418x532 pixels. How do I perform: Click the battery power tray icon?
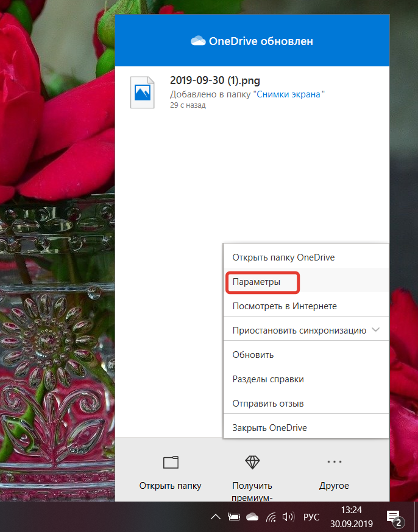coord(234,517)
